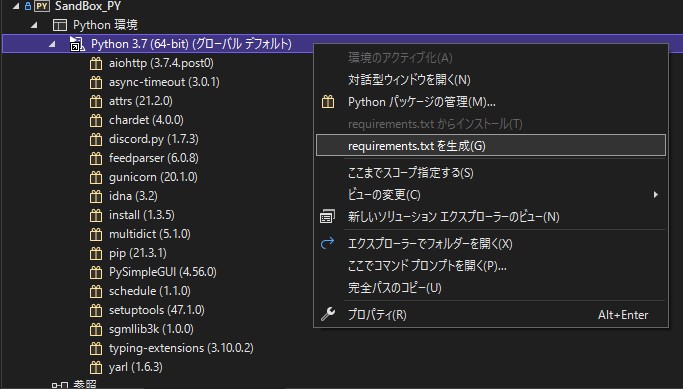This screenshot has height=389, width=683.
Task: Select the aiohttp (3.7.4.post0) row
Action: [161, 63]
